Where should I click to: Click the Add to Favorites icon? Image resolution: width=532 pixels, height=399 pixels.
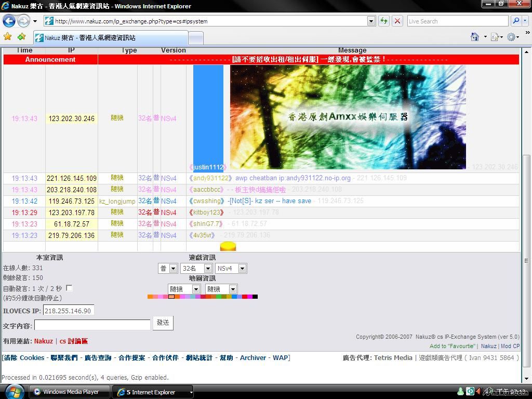21,37
